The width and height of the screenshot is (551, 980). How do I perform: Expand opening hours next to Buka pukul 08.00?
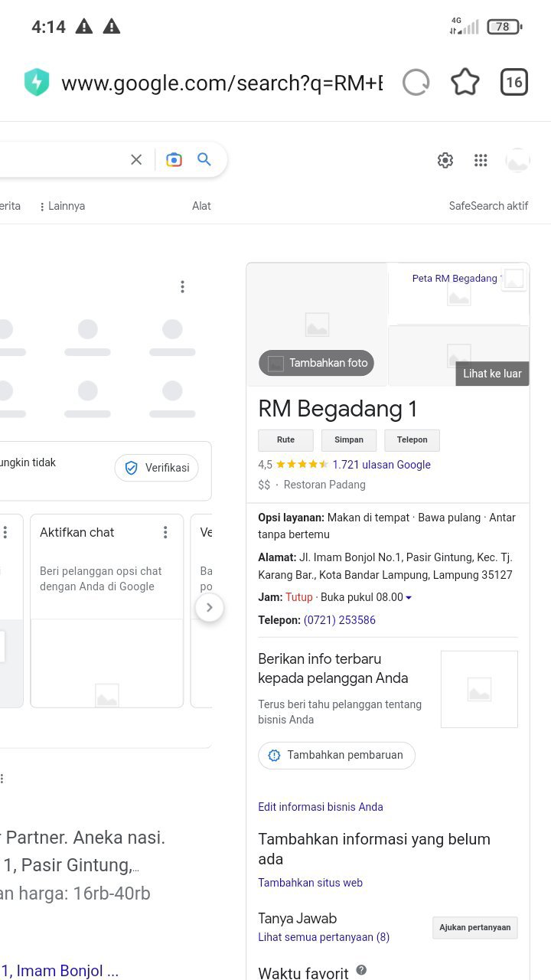pos(409,598)
